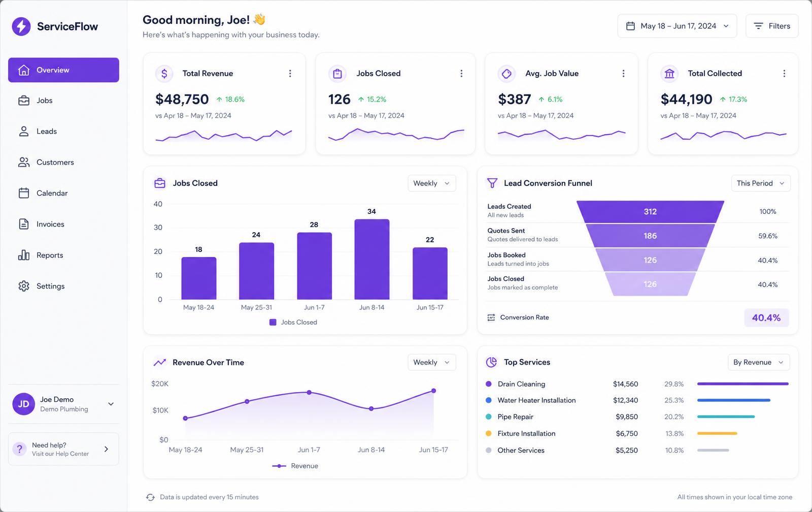
Task: Open the Total Revenue card three-dot menu
Action: point(290,74)
